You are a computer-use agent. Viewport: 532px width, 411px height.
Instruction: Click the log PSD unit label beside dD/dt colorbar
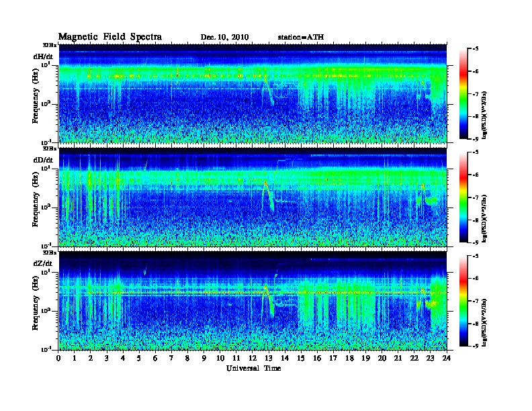coord(484,218)
